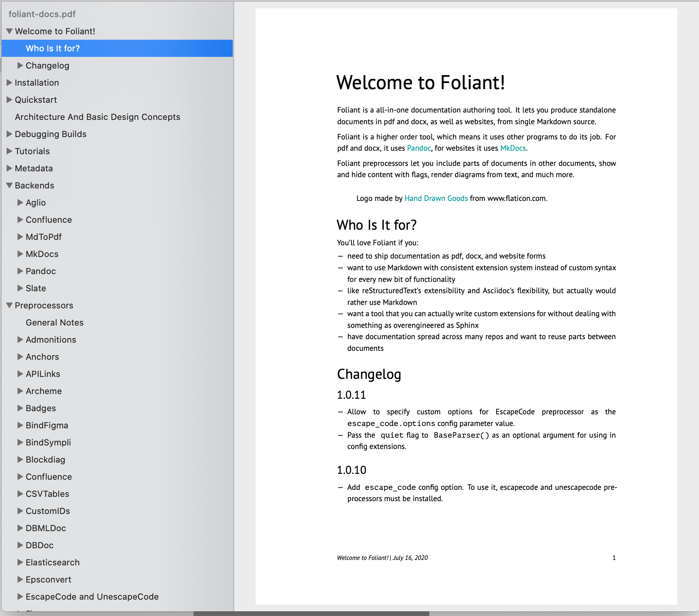The height and width of the screenshot is (616, 699).
Task: Go to the DBDoc outline item
Action: tap(40, 545)
